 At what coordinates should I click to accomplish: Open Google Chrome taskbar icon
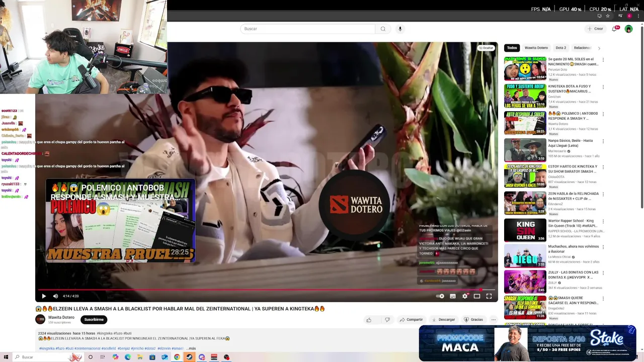(177, 357)
